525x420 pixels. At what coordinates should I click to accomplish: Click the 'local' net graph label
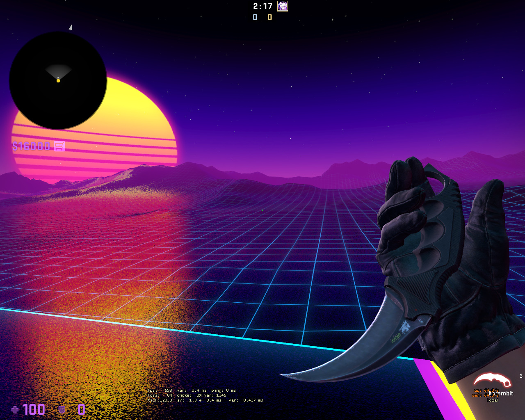coord(493,400)
